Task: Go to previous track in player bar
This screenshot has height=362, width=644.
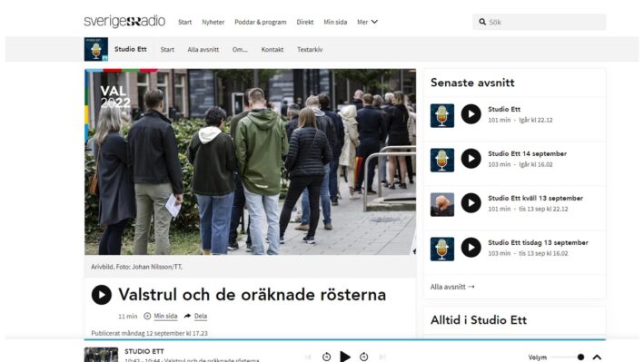Action: [308, 357]
